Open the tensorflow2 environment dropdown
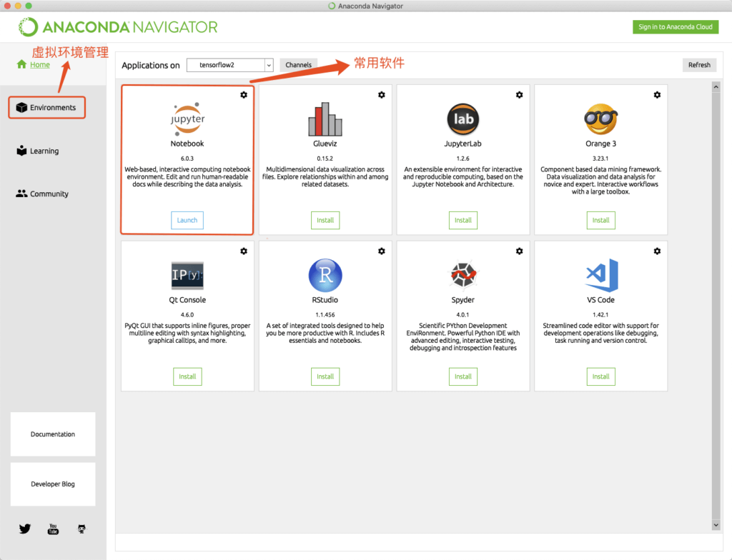Image resolution: width=732 pixels, height=560 pixels. [229, 65]
